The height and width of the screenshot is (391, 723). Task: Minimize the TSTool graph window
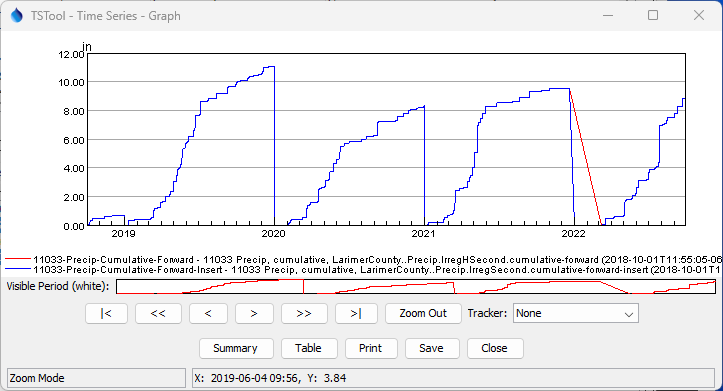(608, 16)
